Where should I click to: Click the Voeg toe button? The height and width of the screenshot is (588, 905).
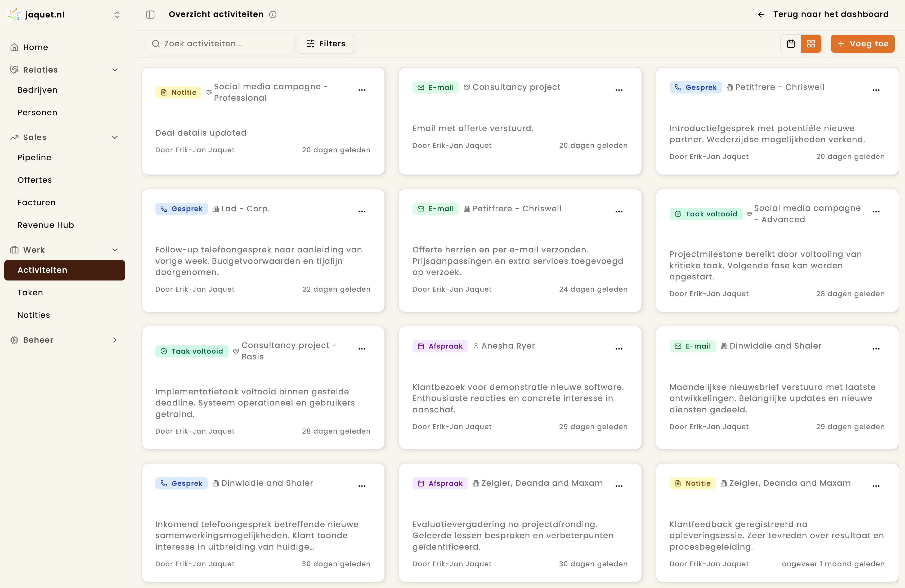pyautogui.click(x=862, y=44)
